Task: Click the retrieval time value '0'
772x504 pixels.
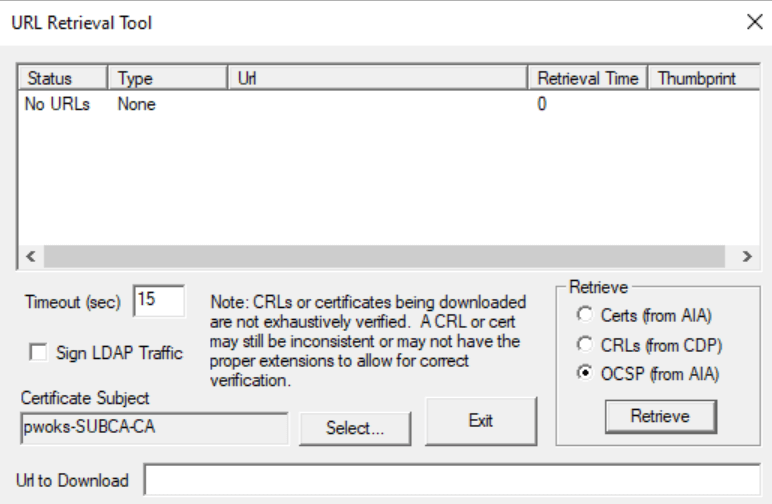Action: click(x=542, y=104)
